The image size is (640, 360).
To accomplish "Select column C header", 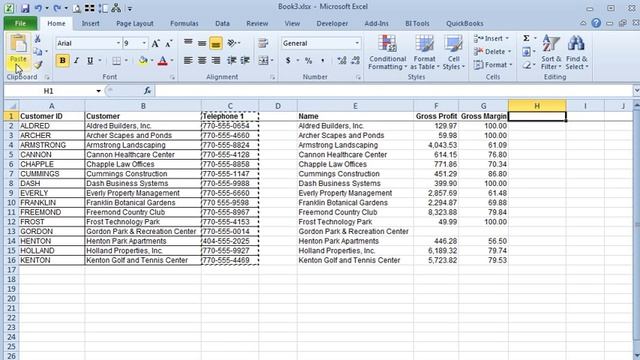I will (230, 106).
